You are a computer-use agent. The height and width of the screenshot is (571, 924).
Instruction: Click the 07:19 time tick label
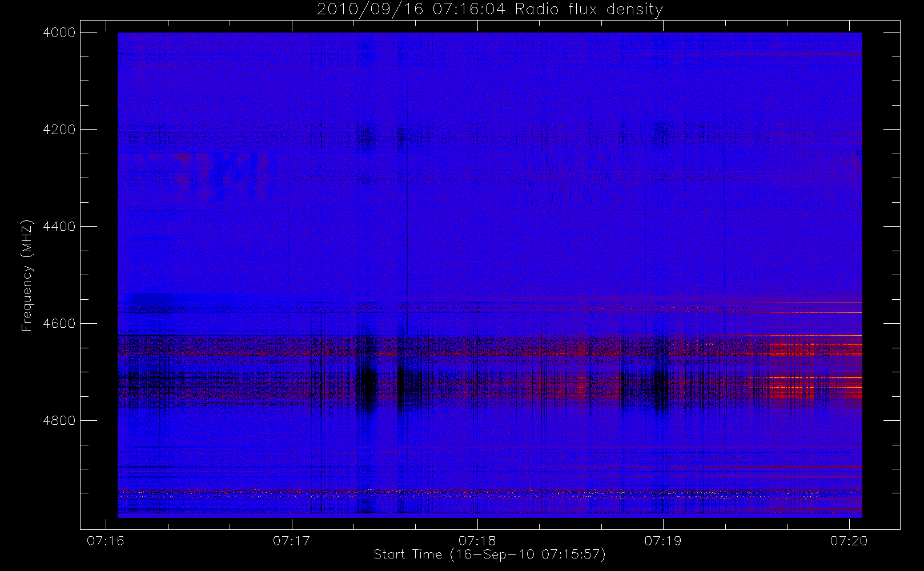click(x=663, y=541)
